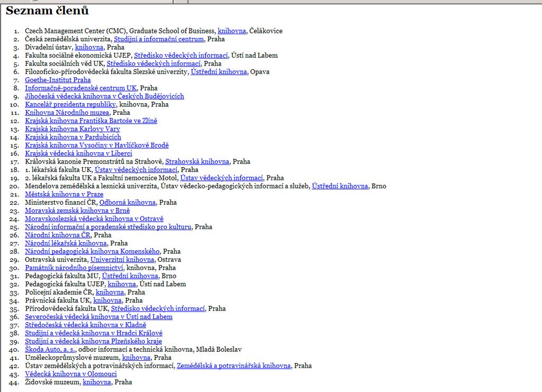Open Studijní a vědecká knihovna v Hradci Králové
Viewport: 542px width, 392px height.
click(x=94, y=333)
